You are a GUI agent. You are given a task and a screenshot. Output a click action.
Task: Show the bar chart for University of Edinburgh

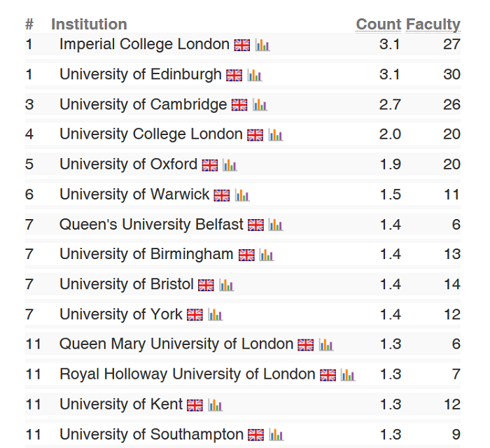tap(255, 75)
